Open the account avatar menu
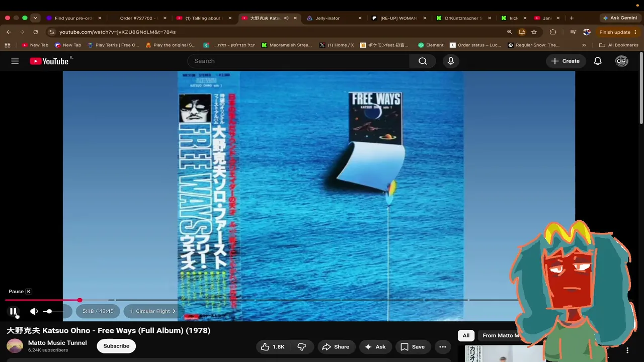 click(x=622, y=61)
